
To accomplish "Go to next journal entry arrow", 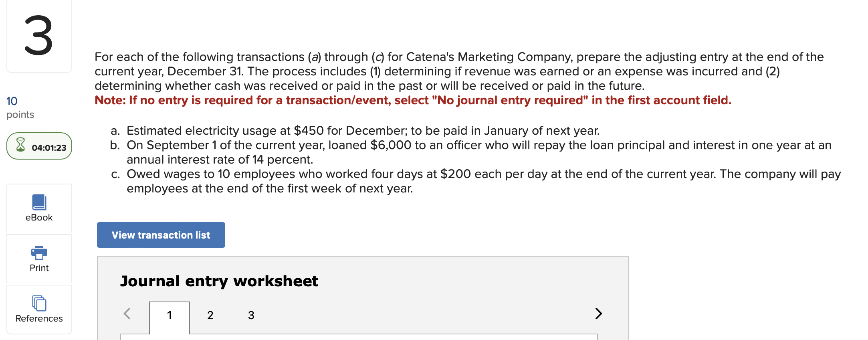I will tap(598, 314).
